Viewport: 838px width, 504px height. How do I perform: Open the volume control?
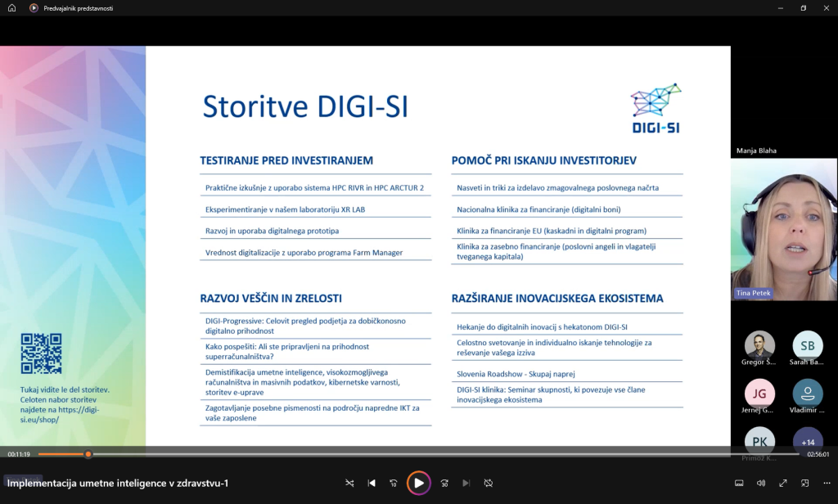click(x=761, y=484)
